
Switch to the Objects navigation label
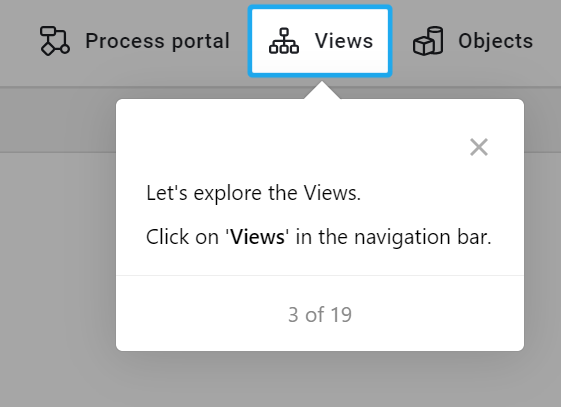coord(496,41)
